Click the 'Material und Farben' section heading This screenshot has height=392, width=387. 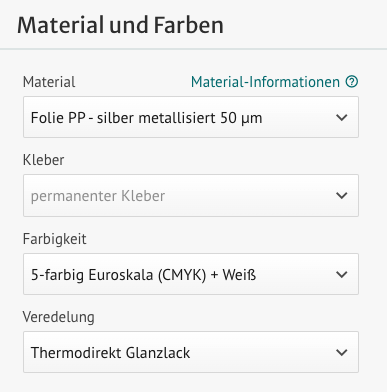[120, 25]
